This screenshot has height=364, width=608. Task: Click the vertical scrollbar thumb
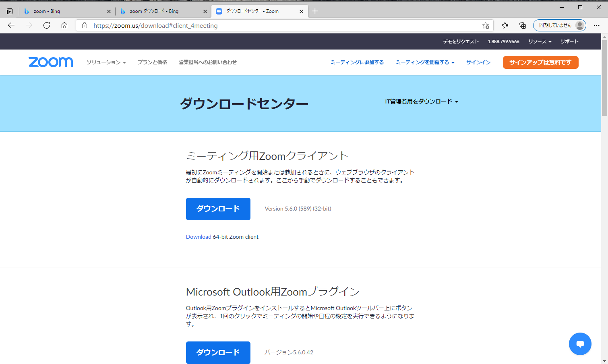point(604,77)
